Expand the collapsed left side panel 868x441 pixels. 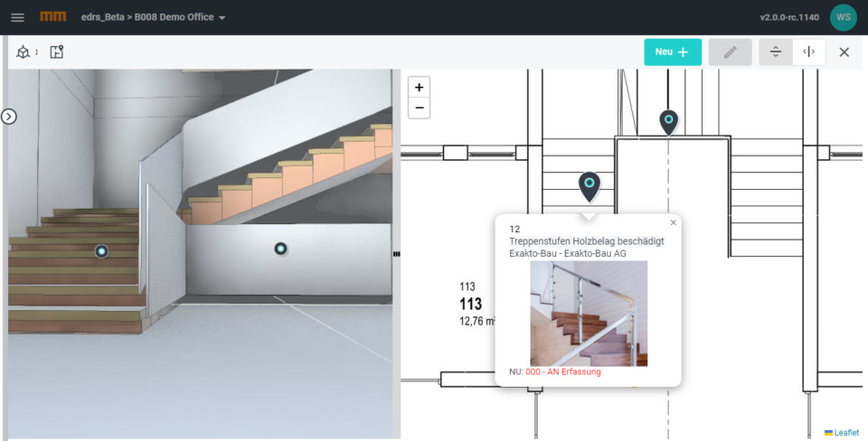[x=9, y=117]
